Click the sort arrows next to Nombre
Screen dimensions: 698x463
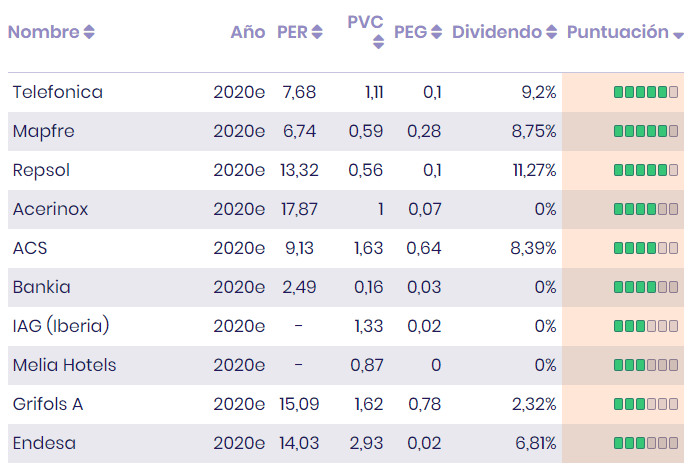click(x=89, y=33)
